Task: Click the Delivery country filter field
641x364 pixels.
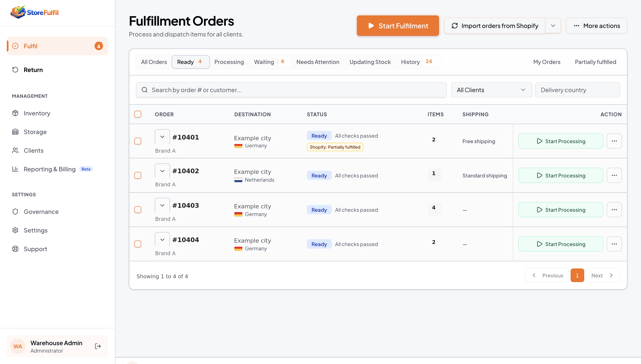Action: (x=578, y=90)
